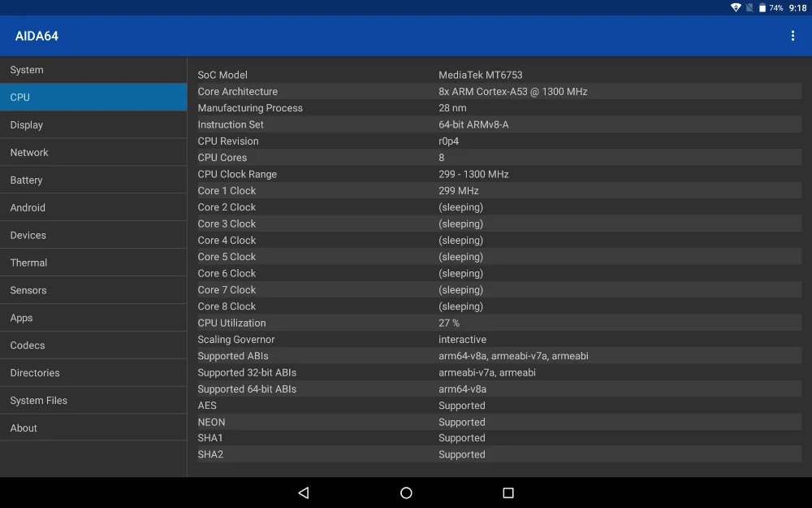Open the Sensors section

pos(93,290)
